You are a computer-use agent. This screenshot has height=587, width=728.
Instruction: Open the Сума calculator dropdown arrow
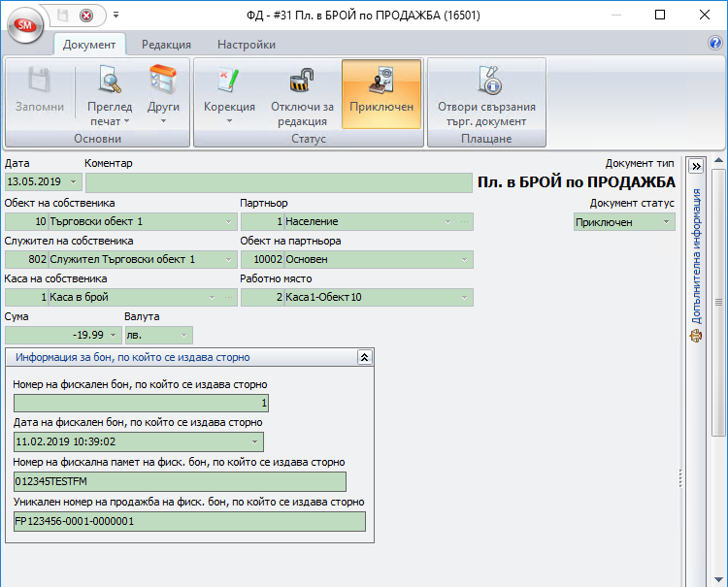[113, 335]
